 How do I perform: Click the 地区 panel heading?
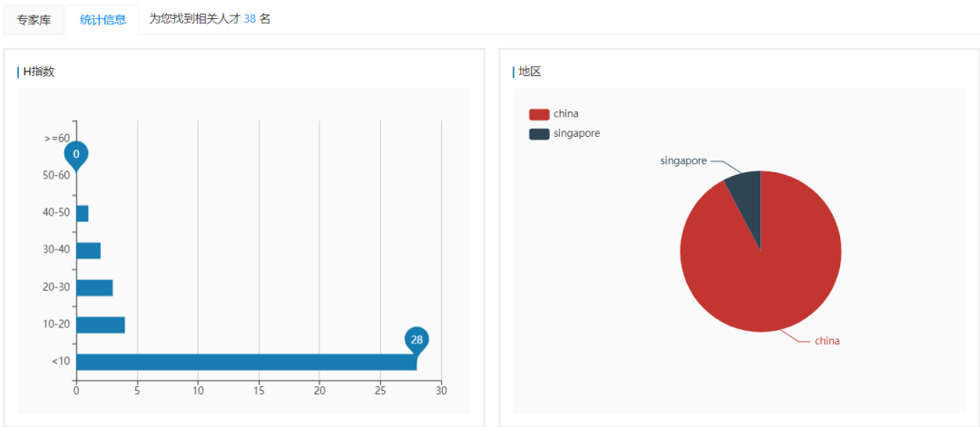click(x=529, y=72)
